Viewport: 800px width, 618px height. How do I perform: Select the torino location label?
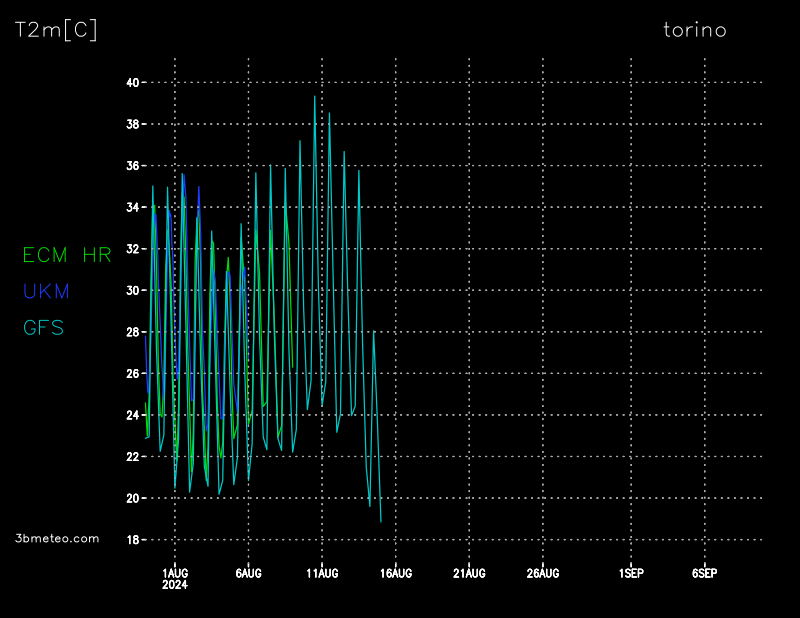point(695,30)
